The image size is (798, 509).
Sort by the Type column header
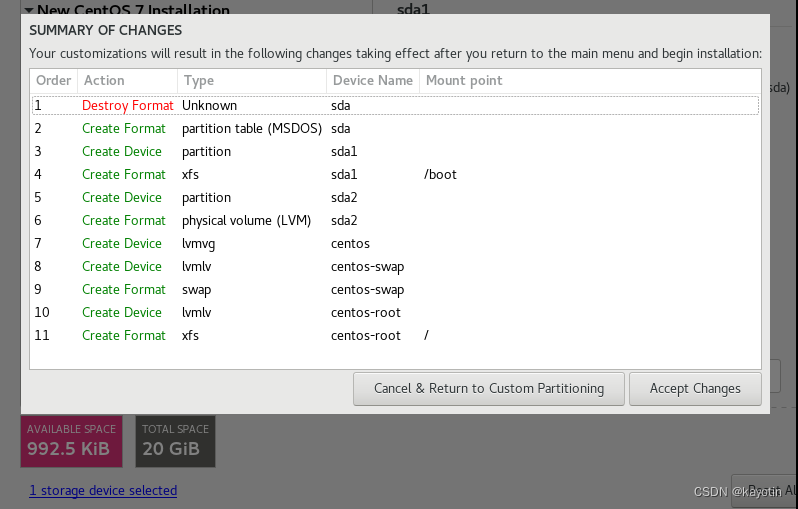(x=252, y=80)
